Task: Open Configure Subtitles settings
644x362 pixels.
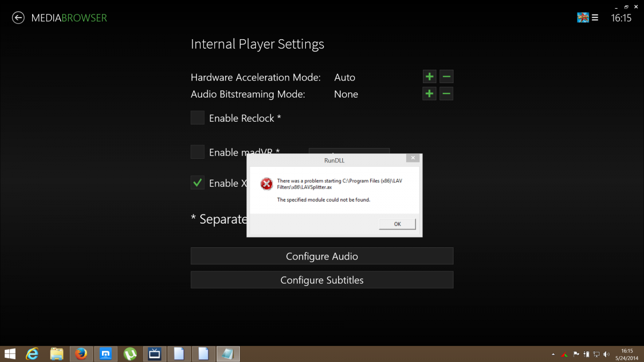Action: [322, 280]
